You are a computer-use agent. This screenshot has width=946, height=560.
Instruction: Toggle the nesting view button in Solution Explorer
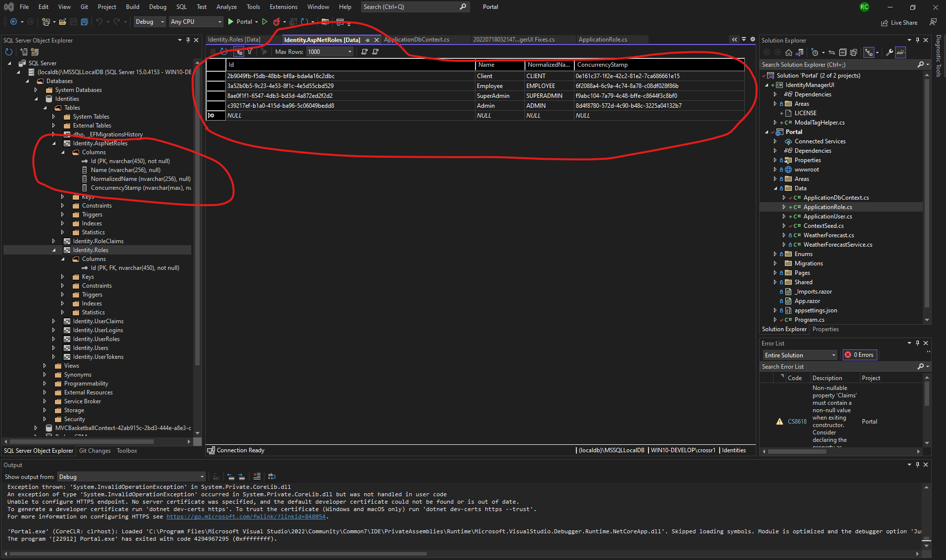pos(868,52)
